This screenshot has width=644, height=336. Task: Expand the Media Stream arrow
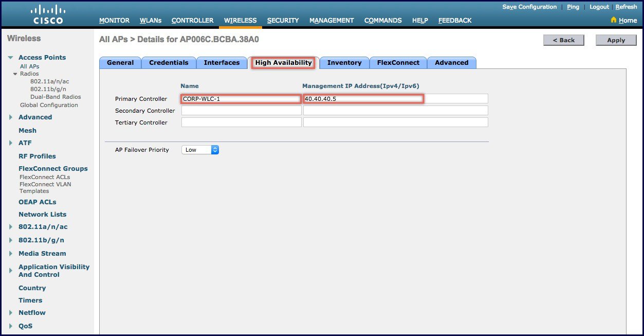tap(11, 254)
